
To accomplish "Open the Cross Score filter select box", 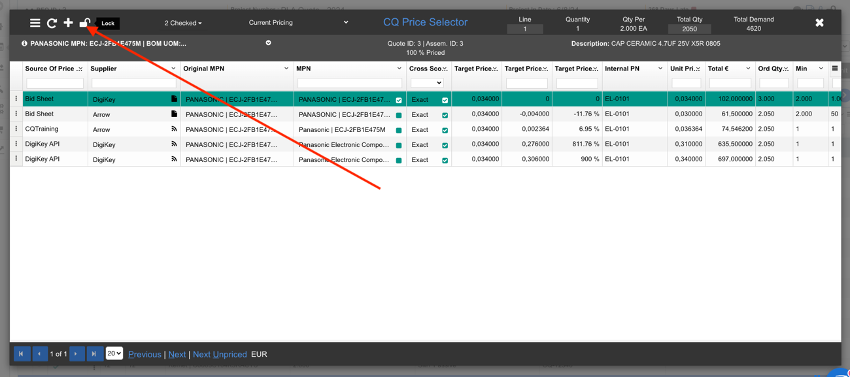I will pos(427,83).
